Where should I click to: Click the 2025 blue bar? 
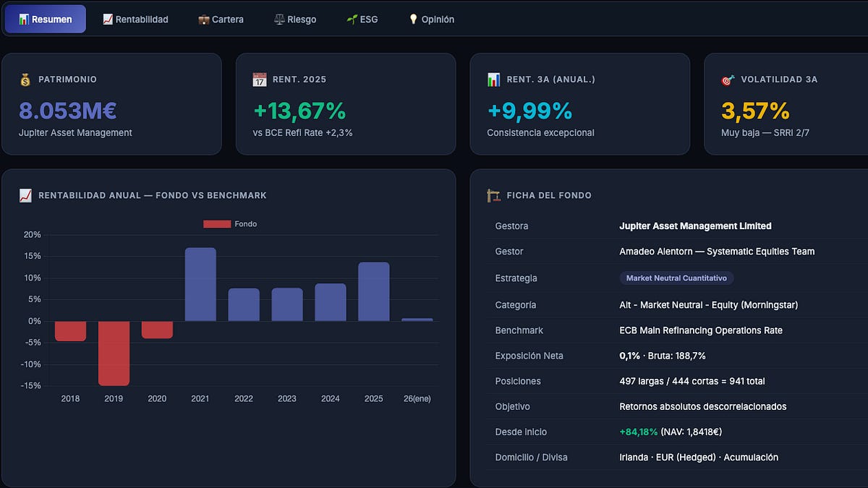click(x=374, y=291)
